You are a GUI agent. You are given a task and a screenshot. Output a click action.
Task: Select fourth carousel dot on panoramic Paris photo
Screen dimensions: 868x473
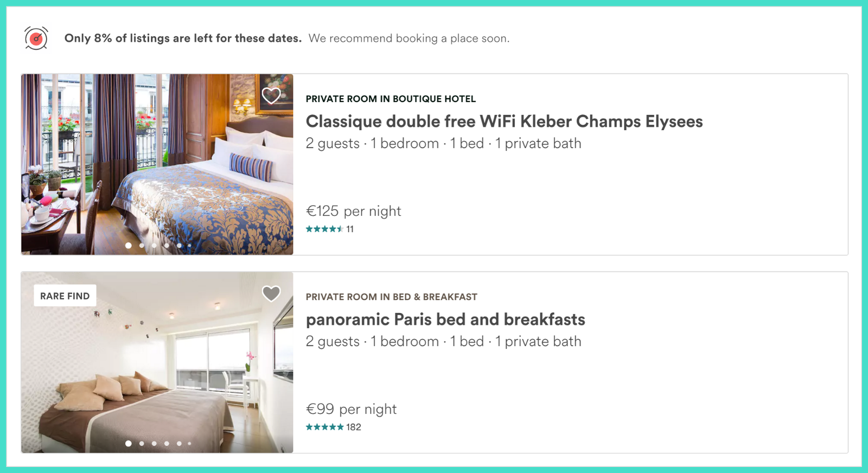coord(167,444)
